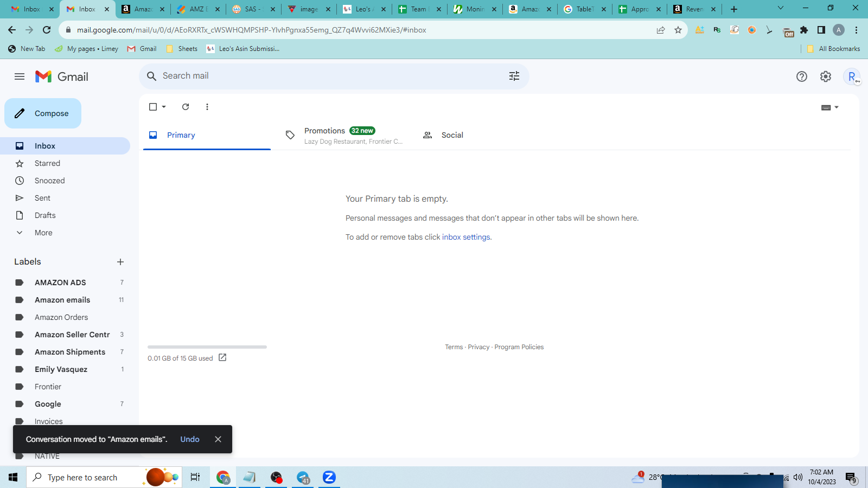This screenshot has width=868, height=488.
Task: Open the Windows notification center
Action: coord(851,478)
